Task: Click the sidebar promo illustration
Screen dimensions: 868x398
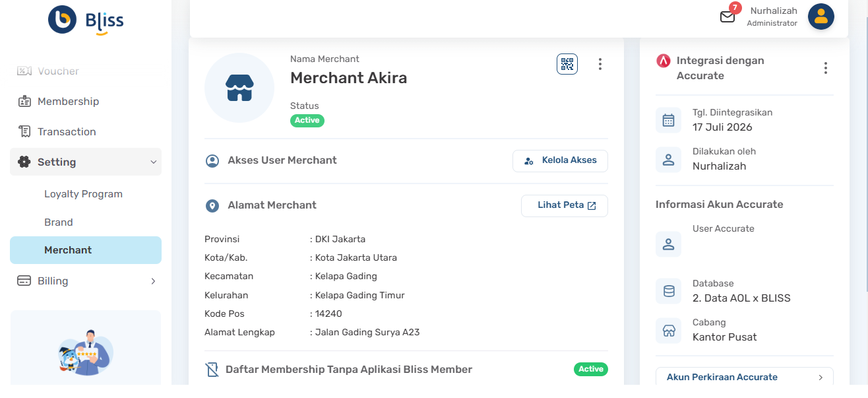Action: (x=86, y=352)
